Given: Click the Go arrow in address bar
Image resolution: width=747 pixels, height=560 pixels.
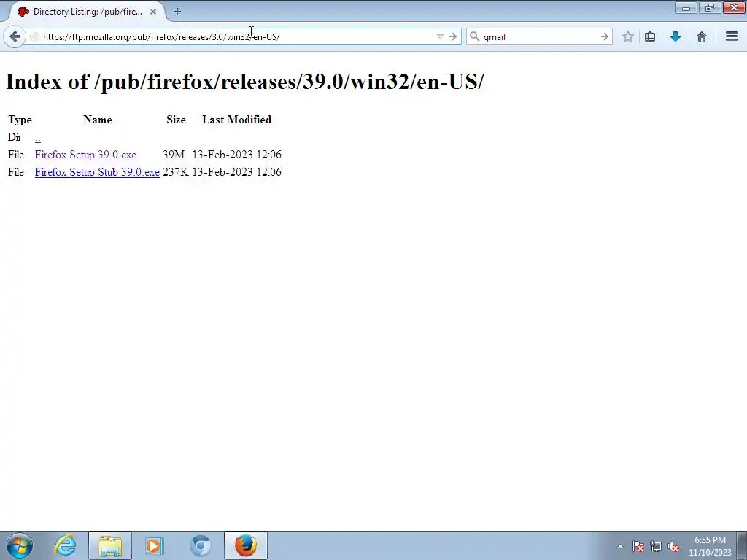Looking at the screenshot, I should click(x=453, y=36).
